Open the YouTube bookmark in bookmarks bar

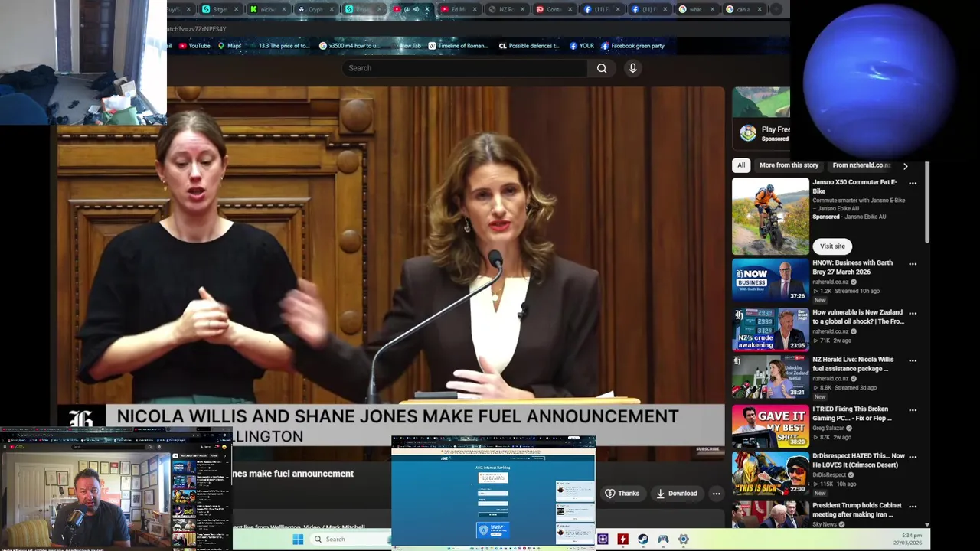point(194,46)
